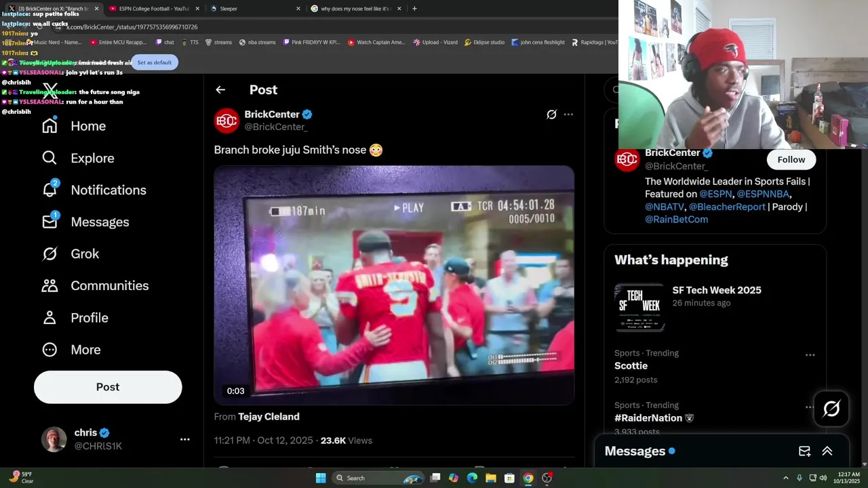Open more options for the Scottie trend
Image resolution: width=868 pixels, height=488 pixels.
click(810, 355)
